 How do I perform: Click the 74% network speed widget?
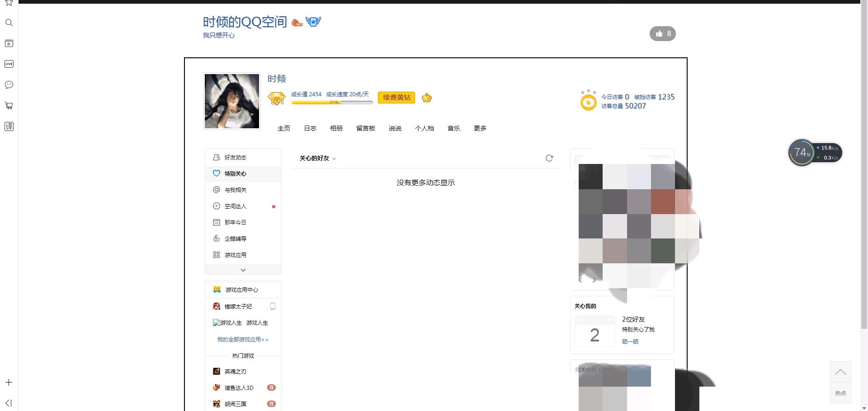coord(815,153)
